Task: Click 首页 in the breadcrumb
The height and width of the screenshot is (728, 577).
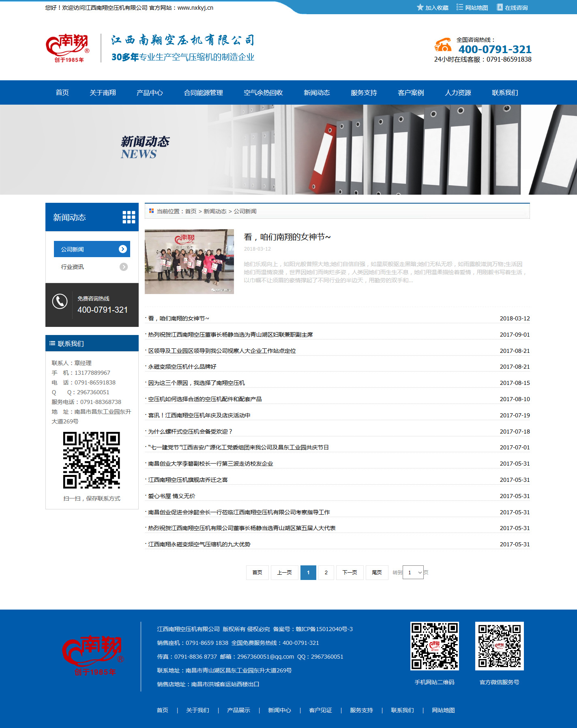Action: [191, 211]
